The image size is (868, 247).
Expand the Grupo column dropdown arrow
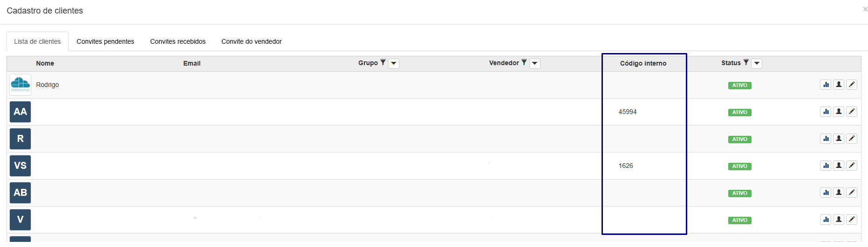click(x=394, y=63)
